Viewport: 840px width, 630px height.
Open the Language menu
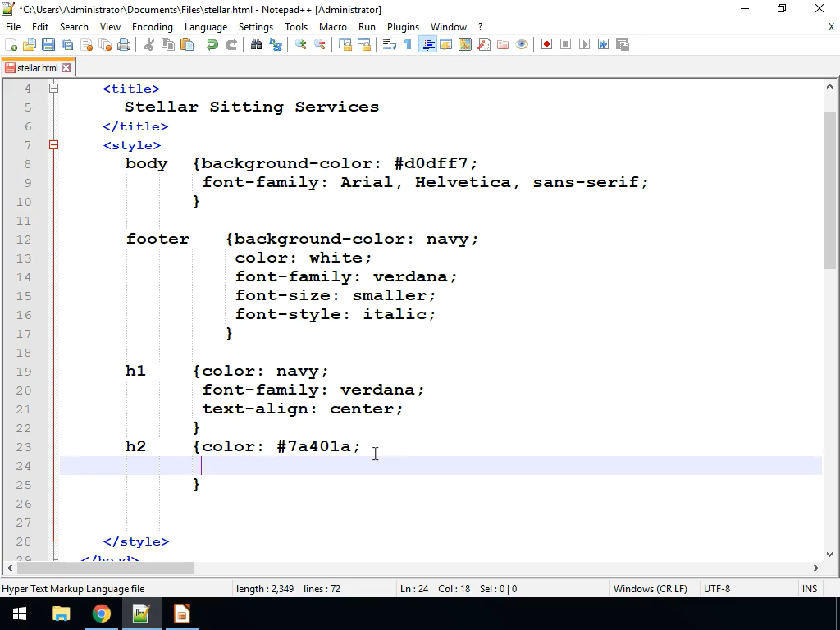click(x=206, y=27)
